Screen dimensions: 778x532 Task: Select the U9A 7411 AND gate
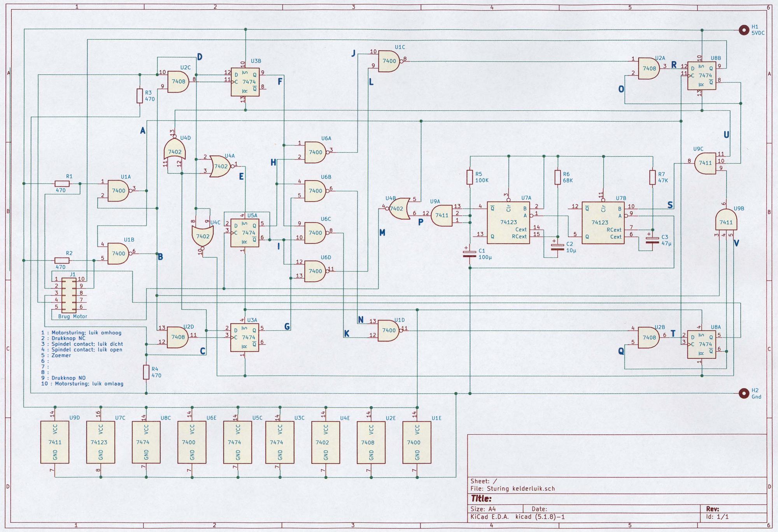pyautogui.click(x=442, y=215)
